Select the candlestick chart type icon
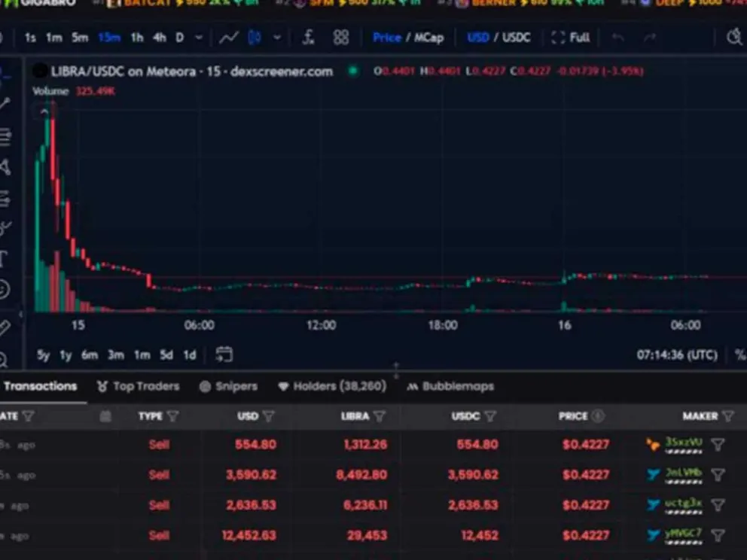 [255, 38]
